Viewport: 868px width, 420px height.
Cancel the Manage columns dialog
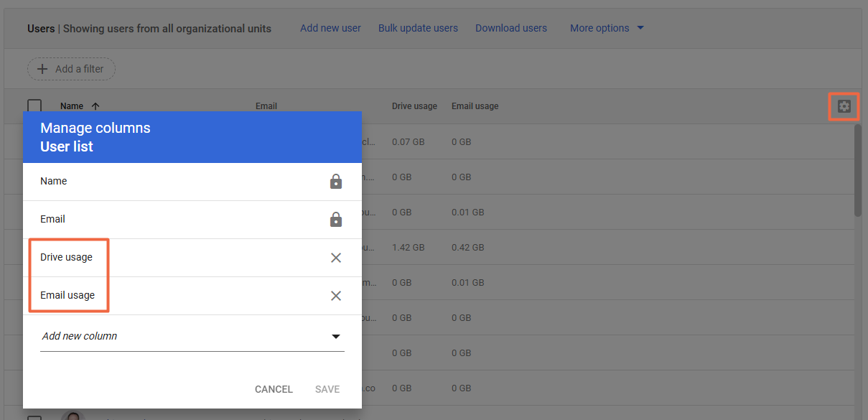click(x=274, y=389)
